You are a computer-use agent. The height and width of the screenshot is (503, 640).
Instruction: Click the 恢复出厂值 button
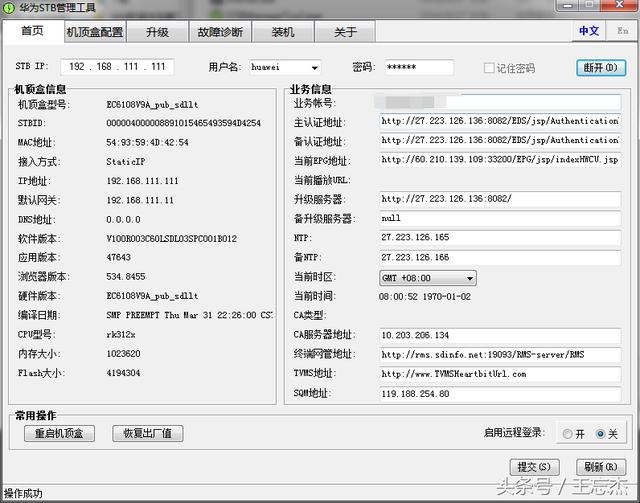[148, 433]
